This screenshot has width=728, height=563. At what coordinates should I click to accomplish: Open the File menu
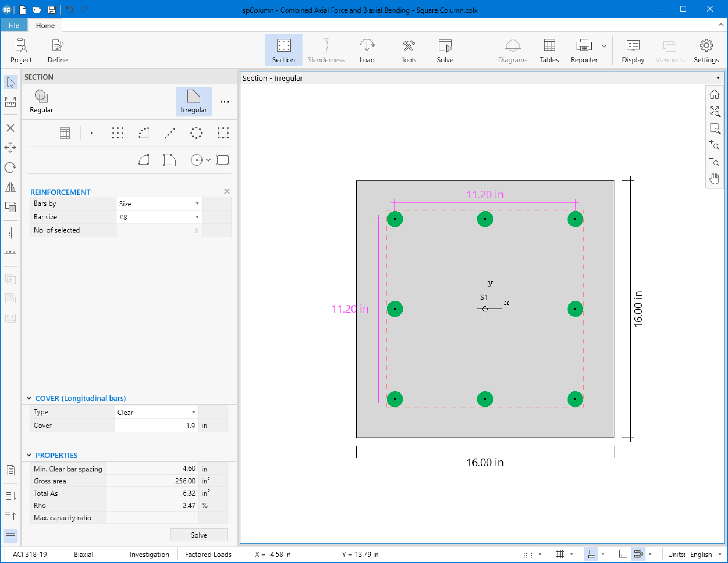point(14,25)
